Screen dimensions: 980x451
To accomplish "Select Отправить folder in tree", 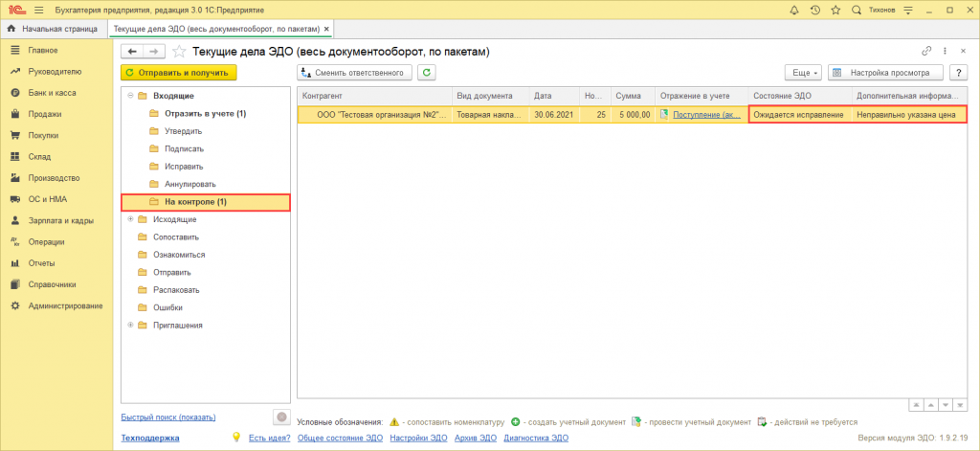I will click(x=172, y=273).
